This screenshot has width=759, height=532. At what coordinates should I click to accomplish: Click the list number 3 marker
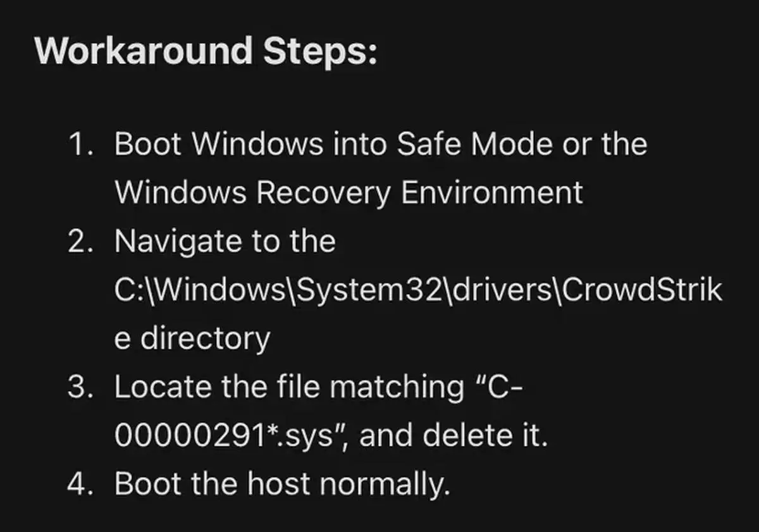(84, 387)
